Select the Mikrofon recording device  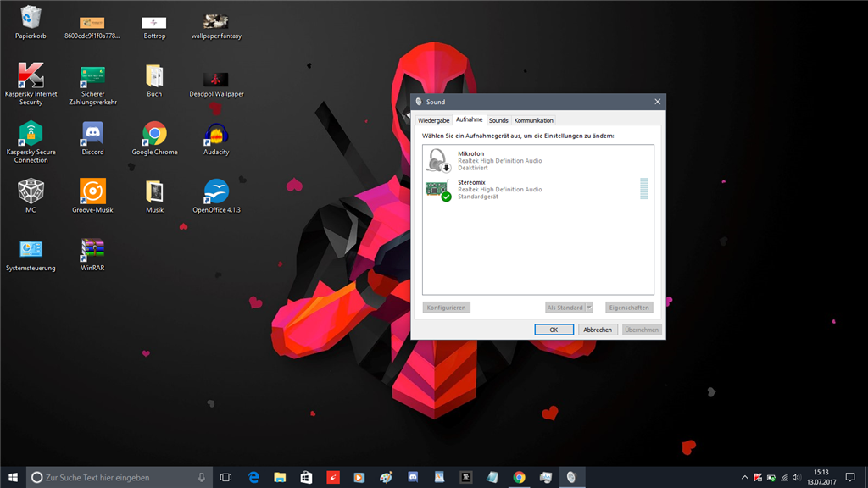tap(537, 160)
